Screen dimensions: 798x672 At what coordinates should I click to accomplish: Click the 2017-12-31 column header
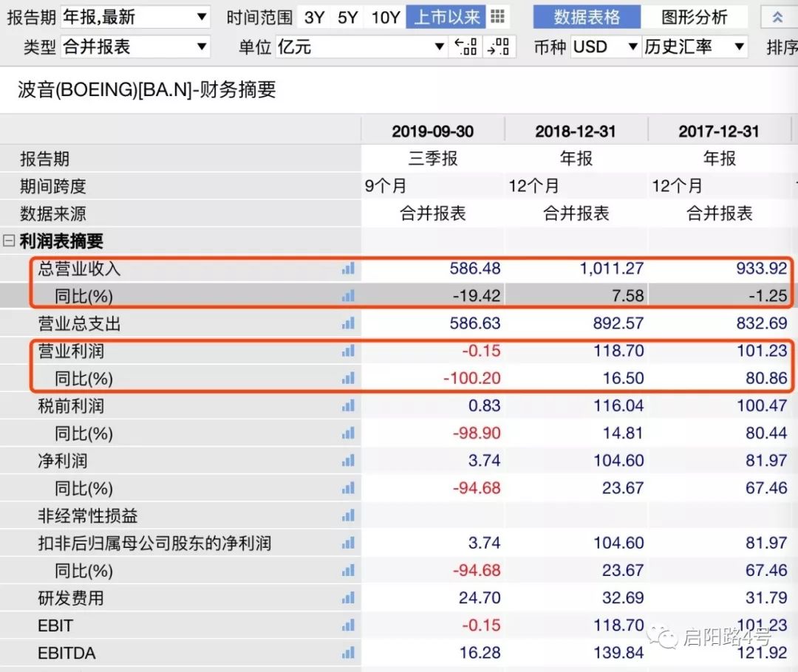click(x=719, y=131)
